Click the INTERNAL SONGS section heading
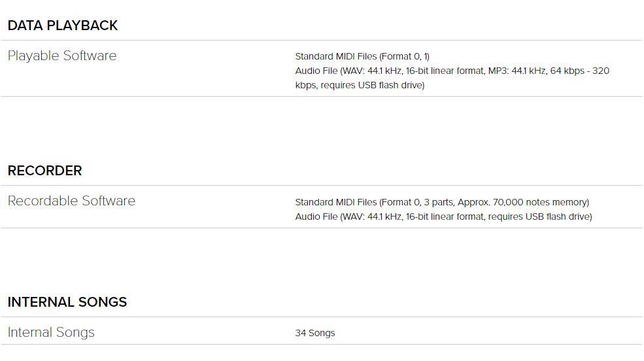644x361 pixels. 67,302
